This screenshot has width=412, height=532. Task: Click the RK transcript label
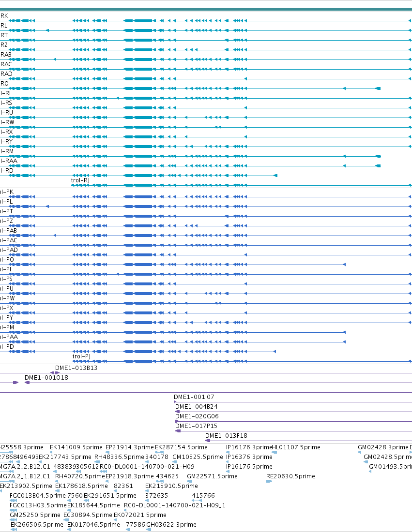coord(4,16)
